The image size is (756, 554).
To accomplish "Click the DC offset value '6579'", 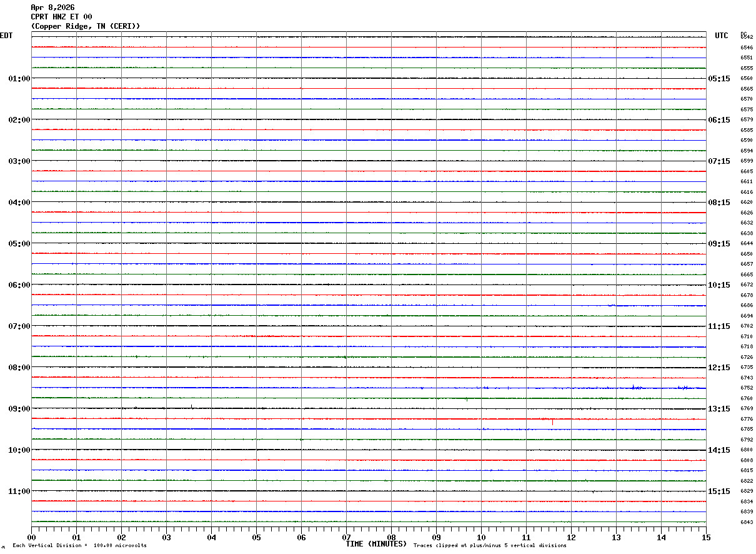I will click(747, 120).
